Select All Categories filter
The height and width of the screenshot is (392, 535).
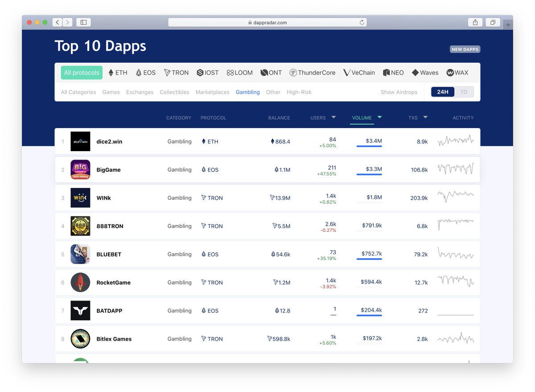[x=78, y=92]
